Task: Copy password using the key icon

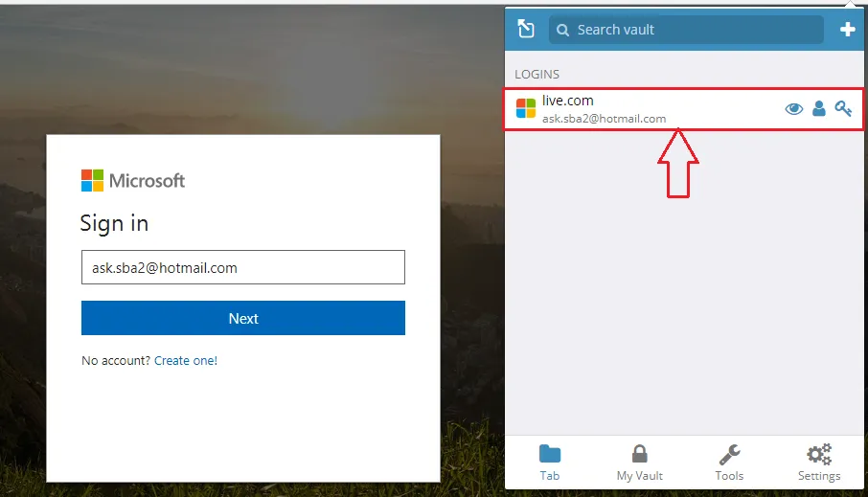Action: (x=843, y=108)
